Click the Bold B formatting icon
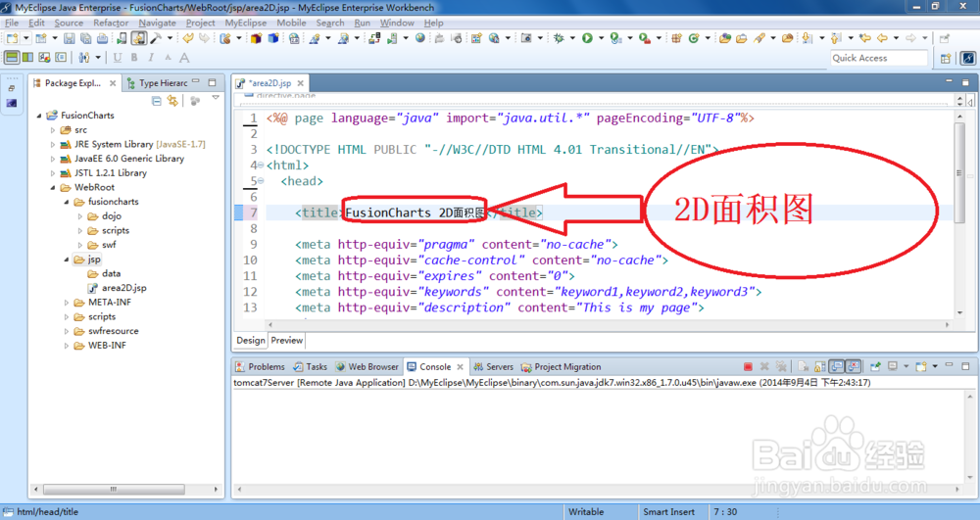The image size is (980, 520). tap(133, 58)
